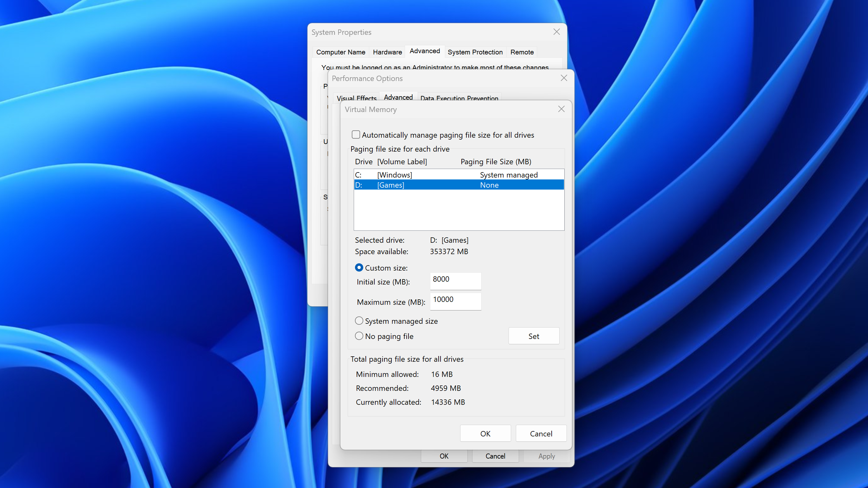Switch to the Computer Name tab
Image resolution: width=868 pixels, height=488 pixels.
340,52
